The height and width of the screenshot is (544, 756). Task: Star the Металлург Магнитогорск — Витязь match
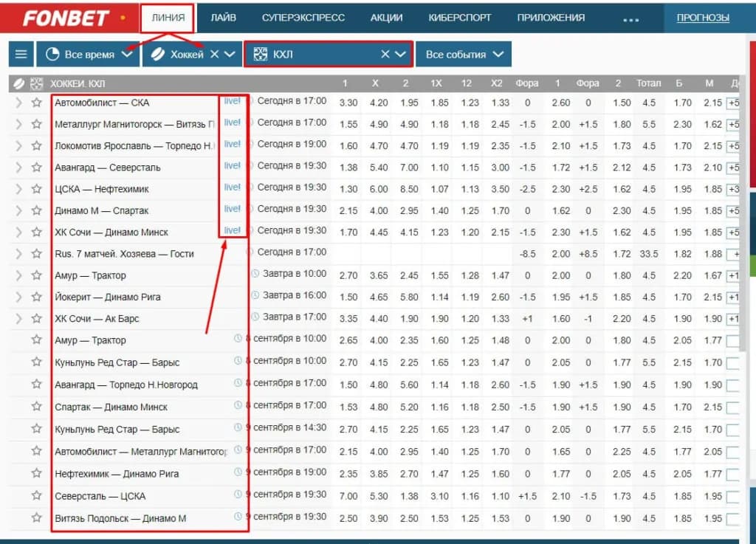click(37, 124)
